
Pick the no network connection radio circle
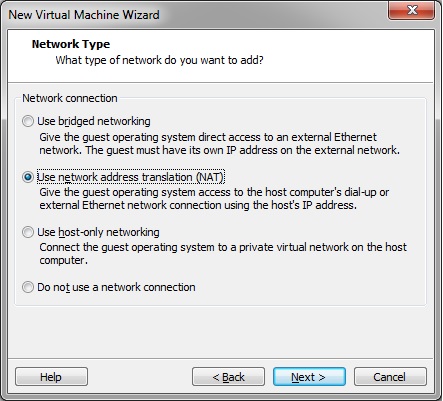(28, 287)
